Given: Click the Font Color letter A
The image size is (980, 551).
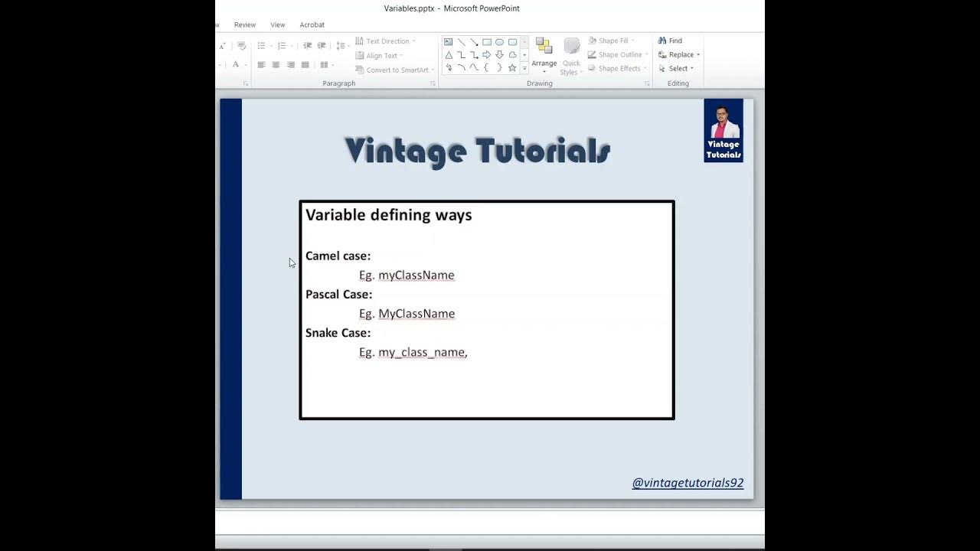Looking at the screenshot, I should click(x=236, y=65).
